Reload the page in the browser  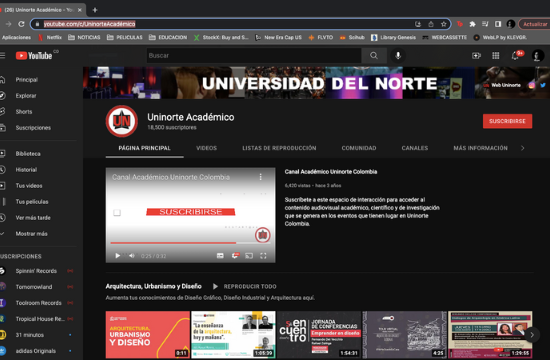point(21,24)
